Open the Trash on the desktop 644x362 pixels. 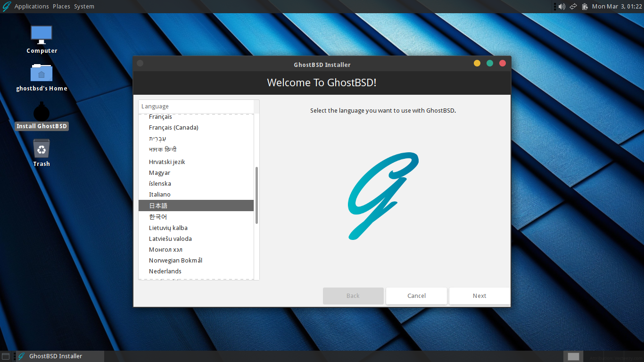[x=41, y=151]
